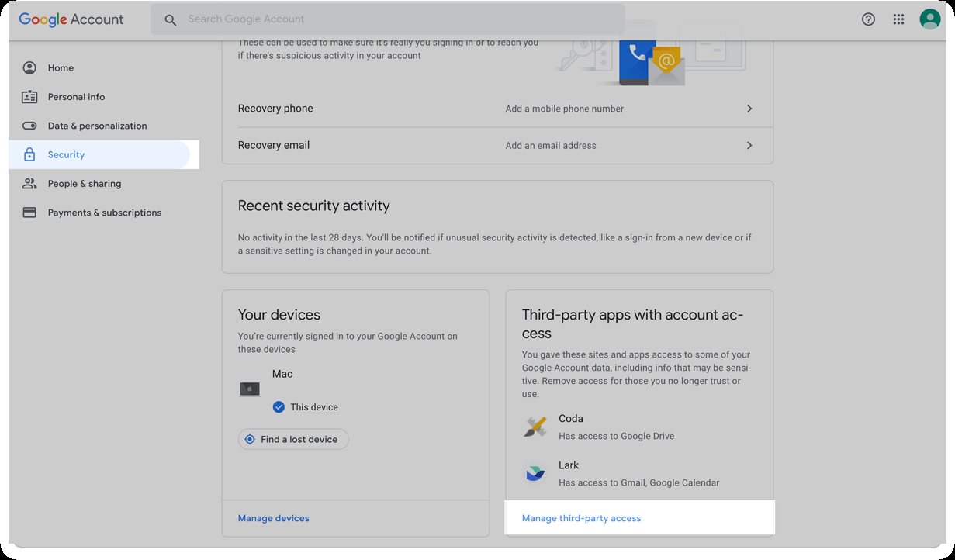Focus the Search Google Account field
955x560 pixels.
pyautogui.click(x=388, y=19)
